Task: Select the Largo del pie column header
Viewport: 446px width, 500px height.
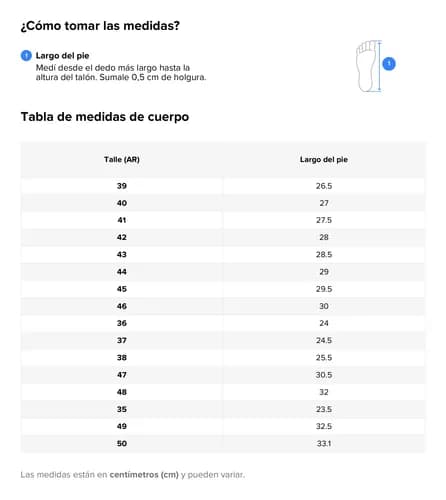Action: 324,160
